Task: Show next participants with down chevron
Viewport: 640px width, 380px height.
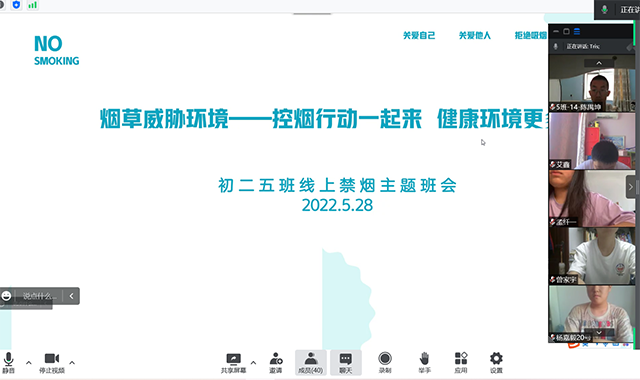Action: [x=599, y=333]
